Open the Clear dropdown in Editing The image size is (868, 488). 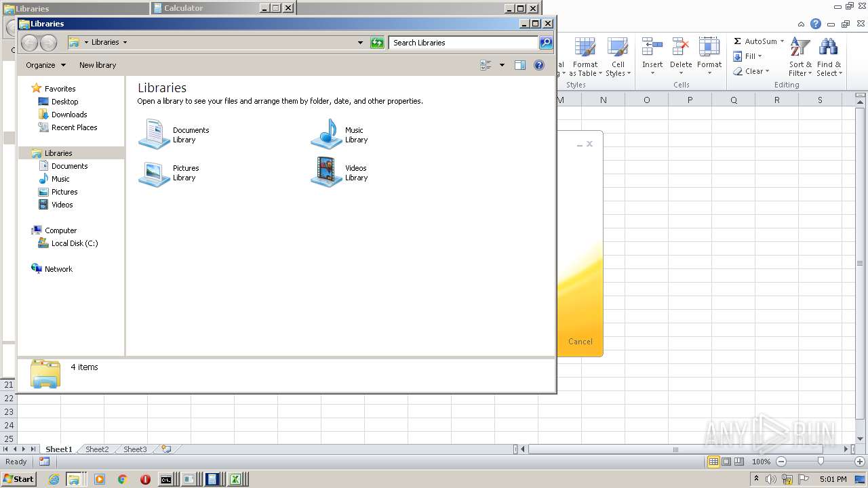751,71
